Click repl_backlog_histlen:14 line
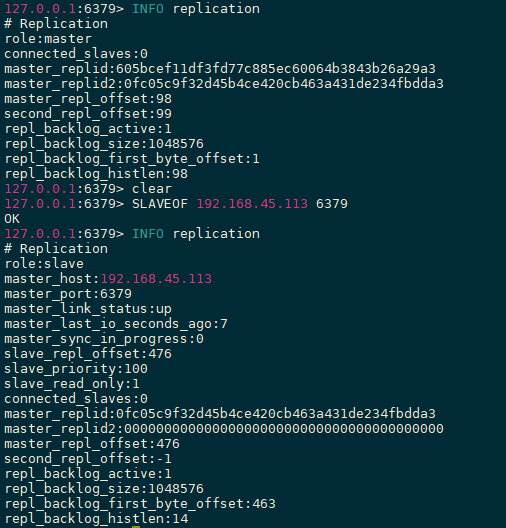 (96, 519)
